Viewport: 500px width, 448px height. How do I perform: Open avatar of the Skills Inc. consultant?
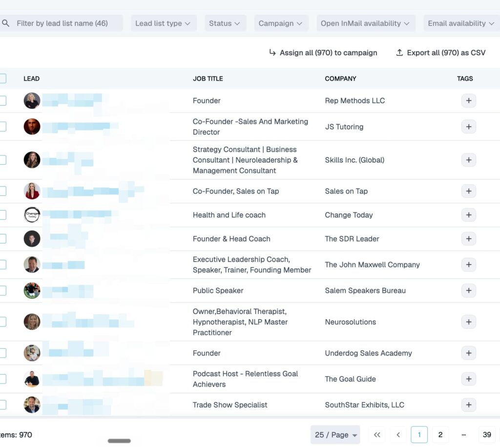[x=32, y=160]
